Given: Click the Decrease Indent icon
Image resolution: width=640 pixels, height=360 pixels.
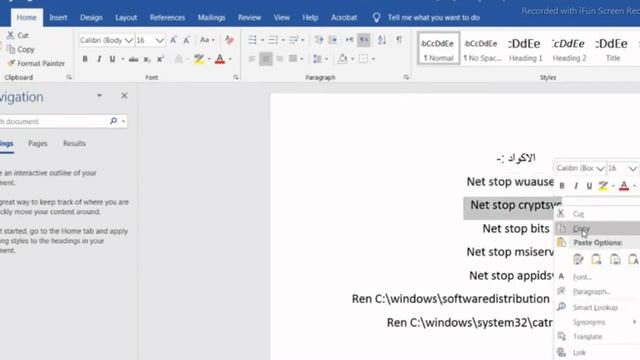Looking at the screenshot, I should pos(319,40).
